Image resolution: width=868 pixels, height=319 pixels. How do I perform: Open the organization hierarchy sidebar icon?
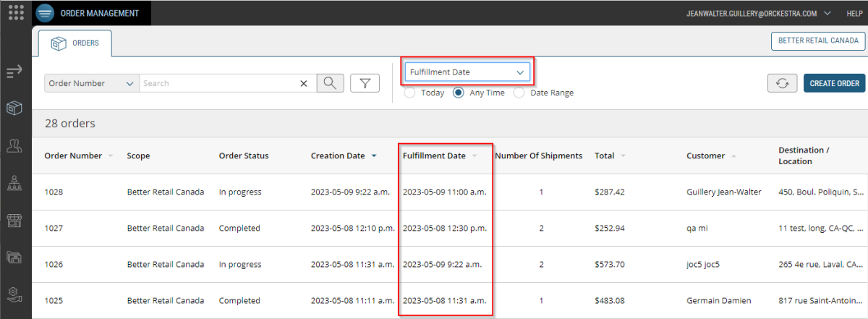coord(14,182)
